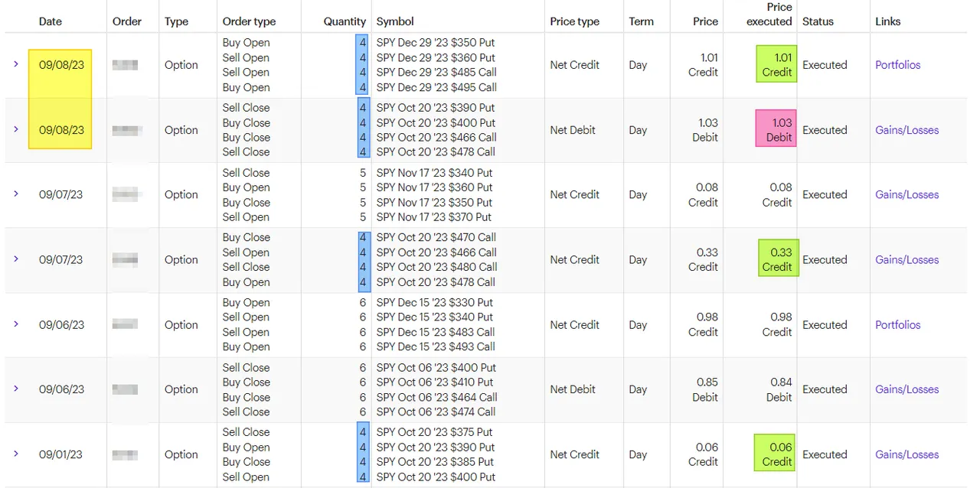Open Portfolios link for Dec 15 '23 order
This screenshot has width=980, height=488.
pos(898,324)
